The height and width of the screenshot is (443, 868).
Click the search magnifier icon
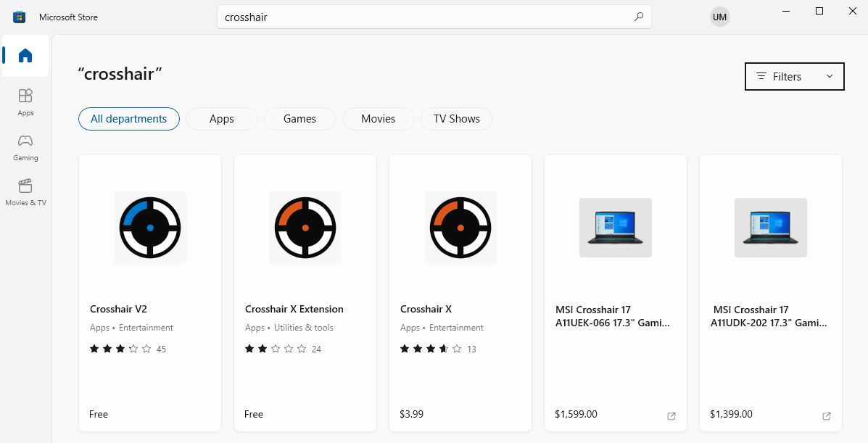coord(638,17)
